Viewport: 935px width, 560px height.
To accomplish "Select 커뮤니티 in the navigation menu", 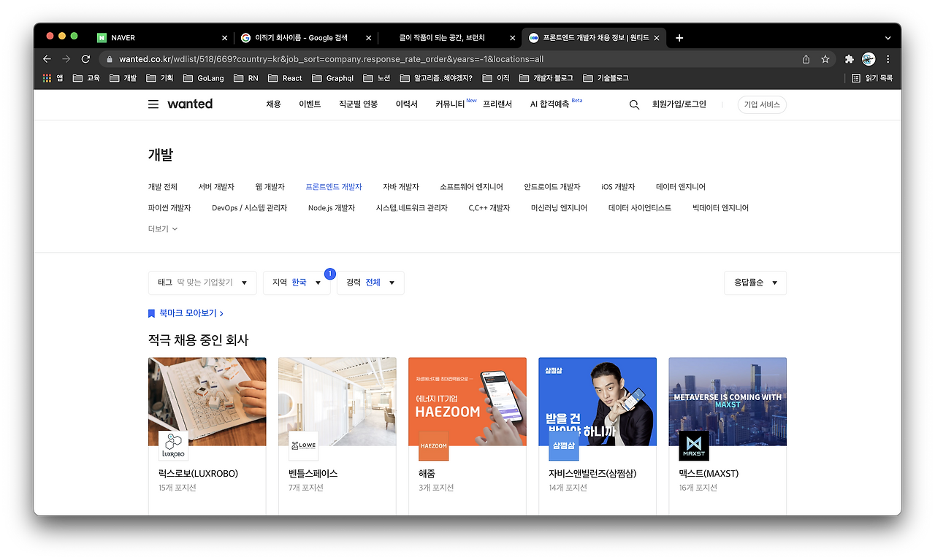I will tap(450, 104).
